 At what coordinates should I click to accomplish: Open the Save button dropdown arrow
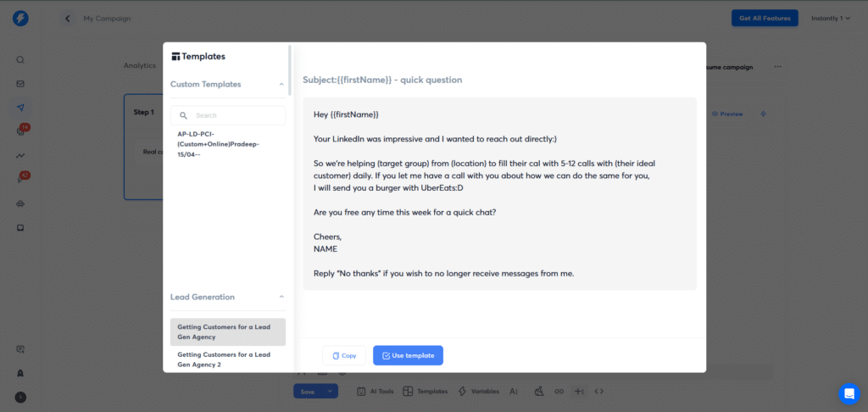[330, 391]
